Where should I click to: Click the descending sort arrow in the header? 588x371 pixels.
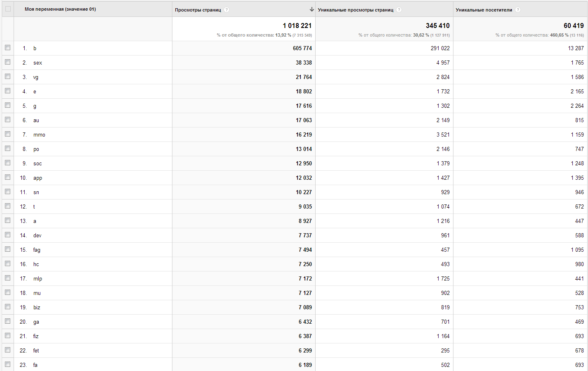pyautogui.click(x=311, y=9)
